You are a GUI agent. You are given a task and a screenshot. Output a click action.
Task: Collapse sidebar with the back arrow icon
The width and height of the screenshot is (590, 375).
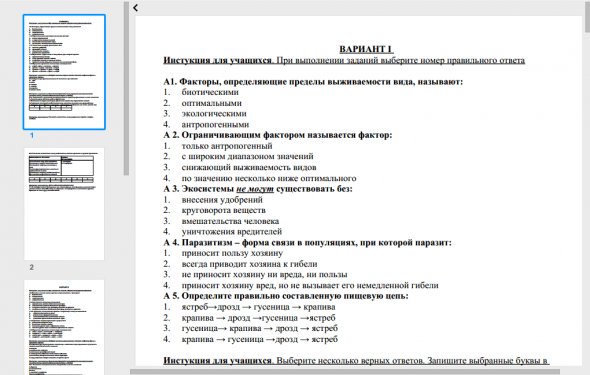[135, 8]
